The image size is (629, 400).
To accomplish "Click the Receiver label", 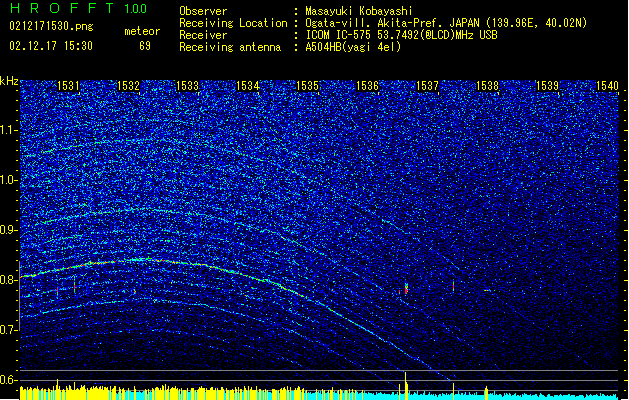I will (x=203, y=35).
